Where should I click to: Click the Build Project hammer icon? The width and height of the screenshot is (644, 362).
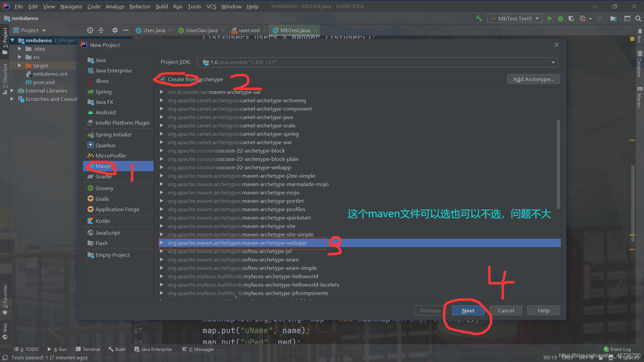point(479,18)
